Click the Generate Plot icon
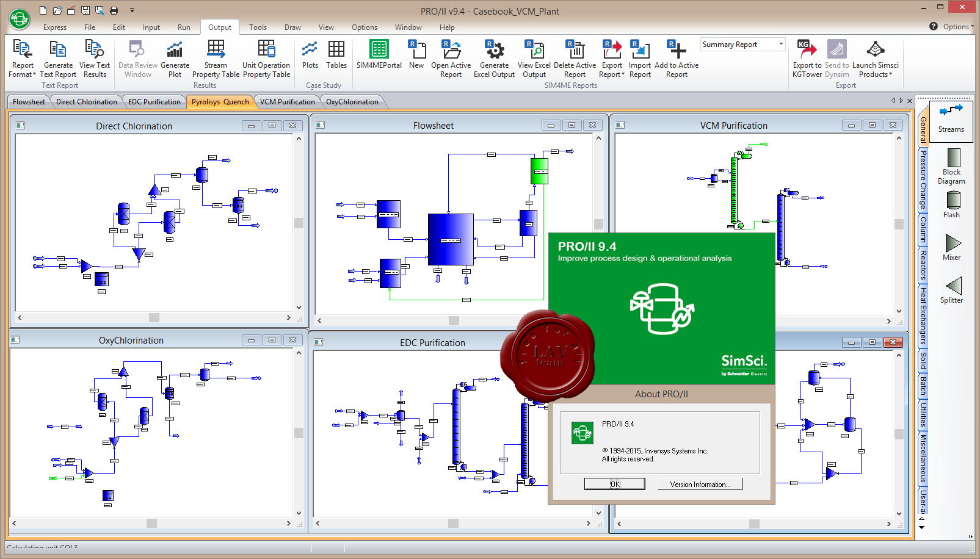 point(175,59)
